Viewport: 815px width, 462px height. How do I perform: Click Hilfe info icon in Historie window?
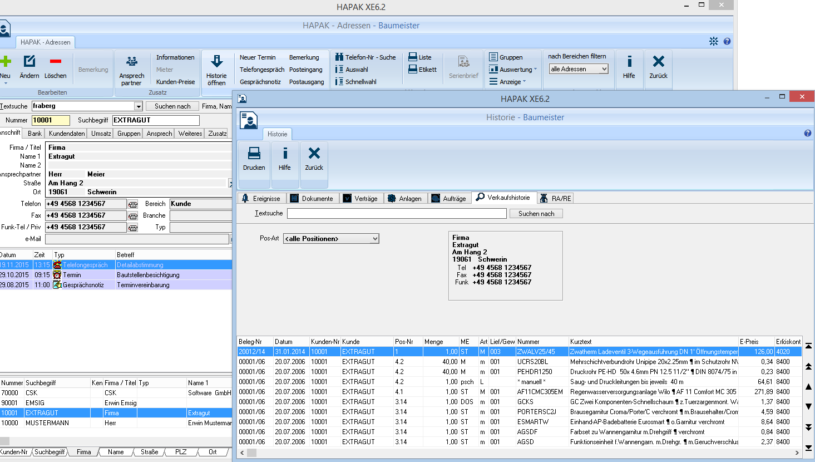point(285,153)
